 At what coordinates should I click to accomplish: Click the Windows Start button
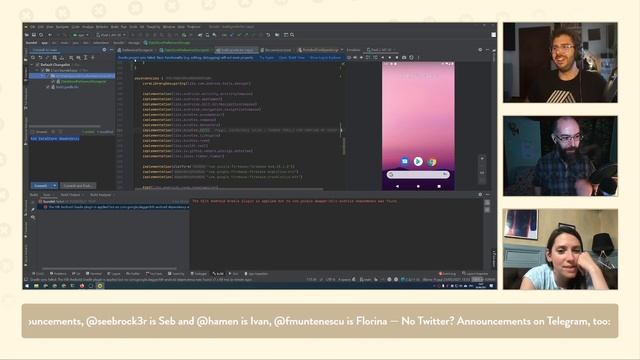27,286
